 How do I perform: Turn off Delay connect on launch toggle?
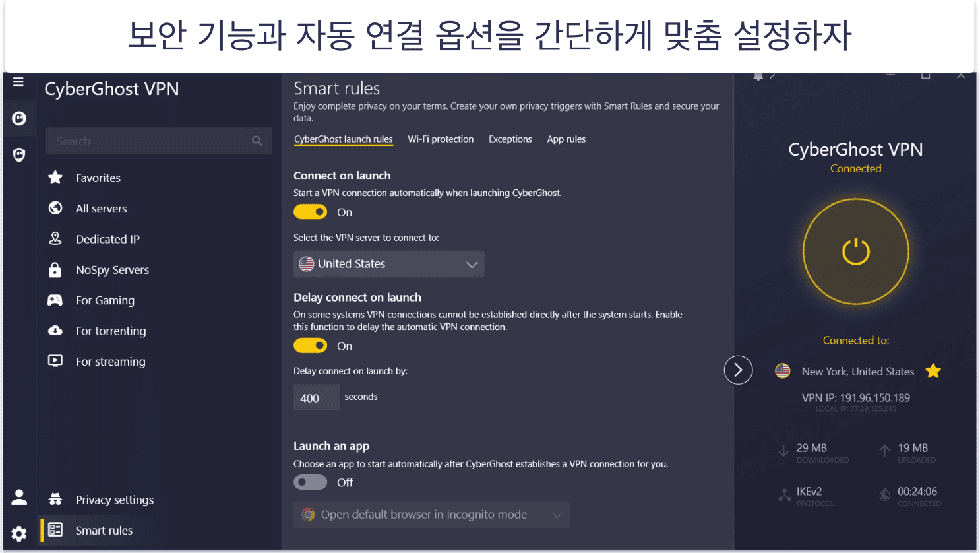coord(310,346)
